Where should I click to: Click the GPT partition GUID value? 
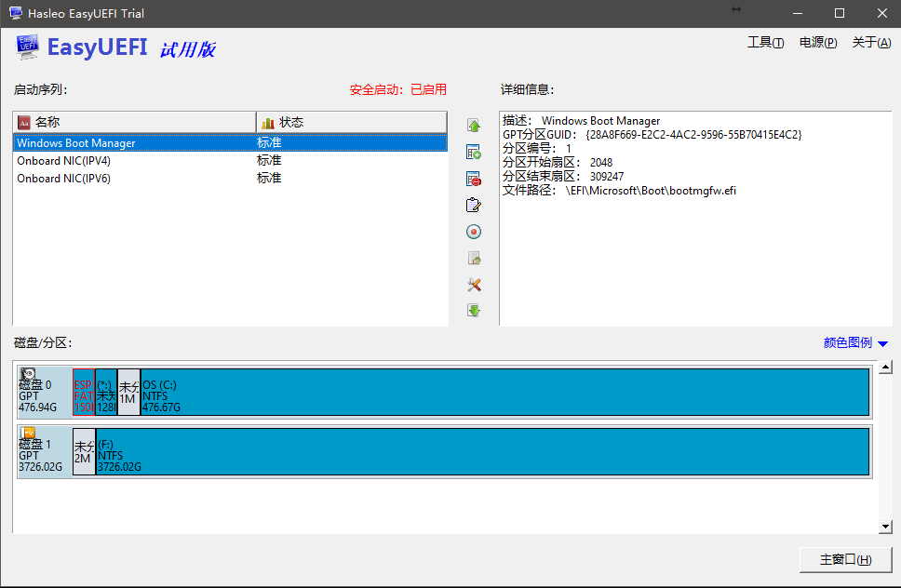[693, 135]
